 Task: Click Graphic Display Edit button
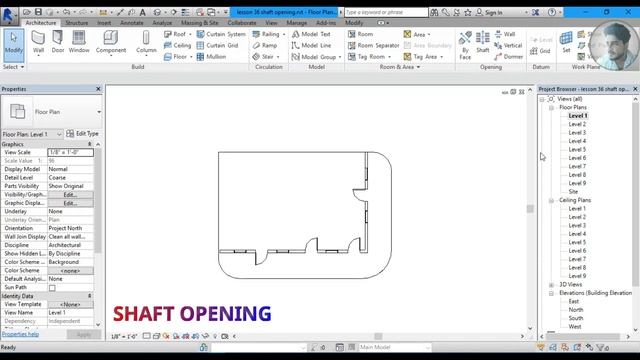pyautogui.click(x=70, y=203)
